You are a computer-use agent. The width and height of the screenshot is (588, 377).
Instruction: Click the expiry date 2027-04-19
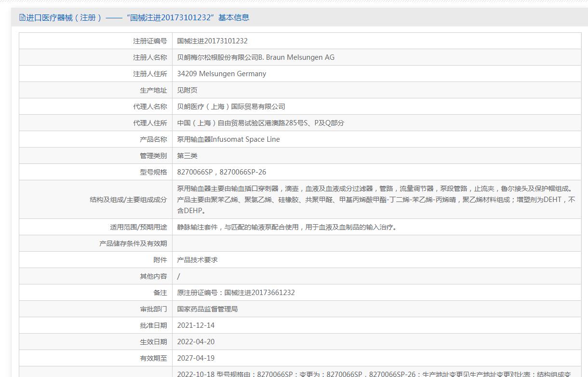[x=196, y=358]
